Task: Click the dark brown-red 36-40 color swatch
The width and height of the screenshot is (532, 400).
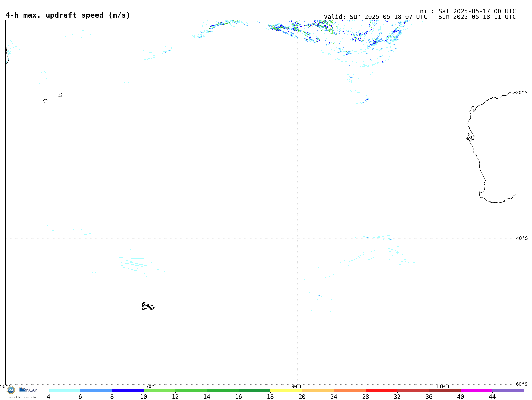Action: pos(445,390)
